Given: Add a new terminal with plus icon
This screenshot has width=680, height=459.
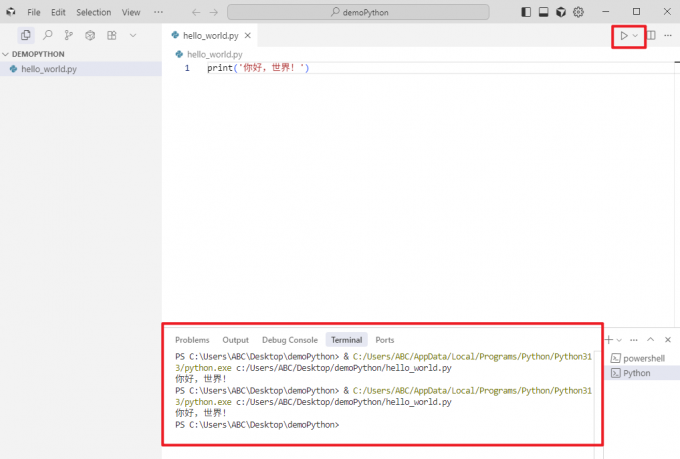Looking at the screenshot, I should coord(608,340).
